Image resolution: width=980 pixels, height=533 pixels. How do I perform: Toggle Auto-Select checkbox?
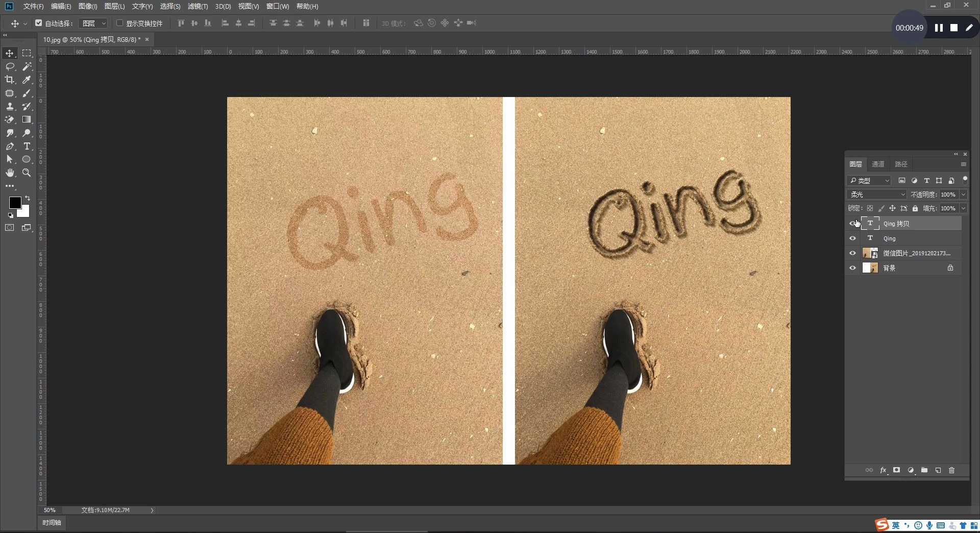pyautogui.click(x=38, y=23)
